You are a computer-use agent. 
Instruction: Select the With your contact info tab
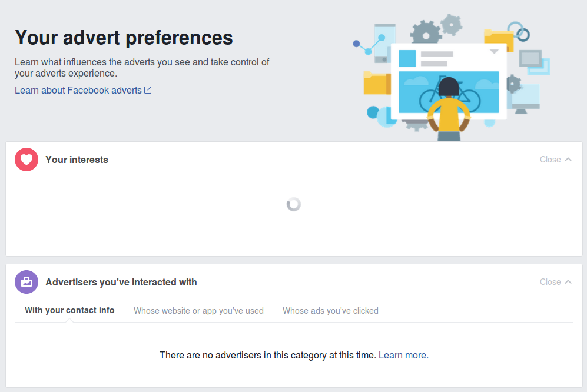[x=69, y=310]
